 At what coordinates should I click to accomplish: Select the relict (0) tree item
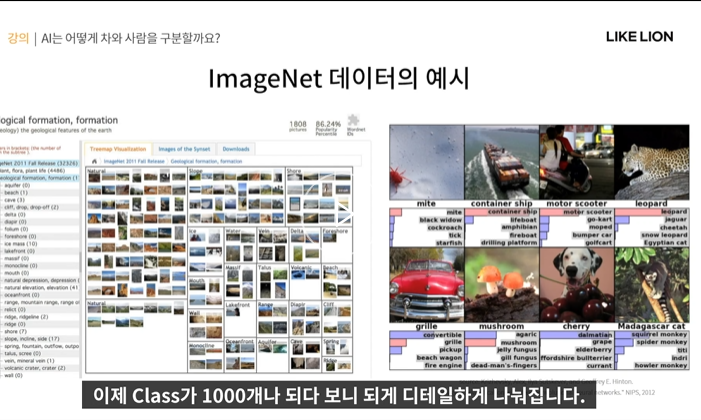(15, 310)
